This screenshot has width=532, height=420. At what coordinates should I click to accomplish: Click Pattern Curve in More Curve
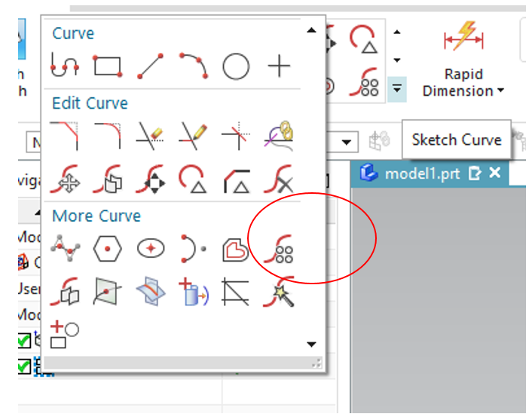coord(279,249)
